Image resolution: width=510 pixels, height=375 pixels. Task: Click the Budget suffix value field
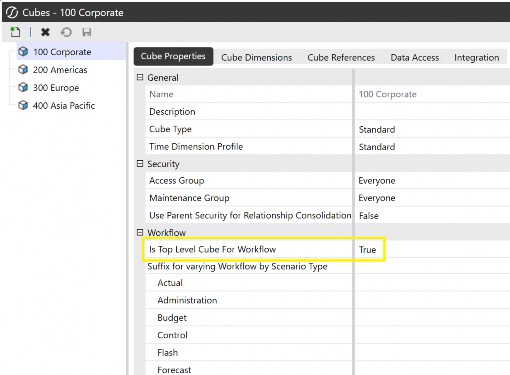coord(432,318)
